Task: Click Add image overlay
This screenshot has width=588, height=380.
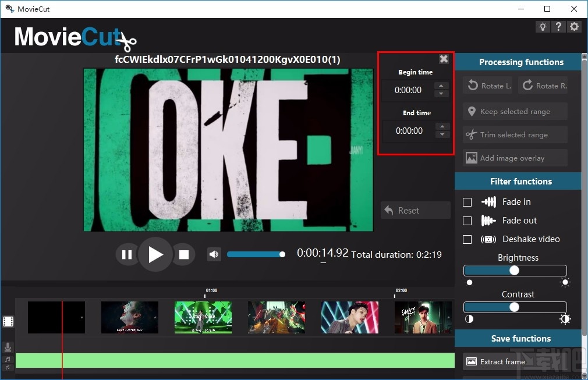Action: (x=515, y=158)
